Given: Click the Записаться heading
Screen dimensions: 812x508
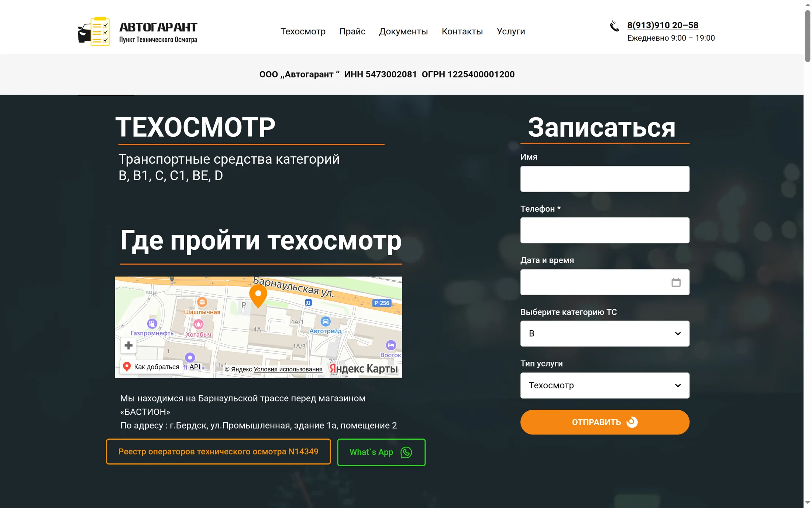Looking at the screenshot, I should pyautogui.click(x=601, y=127).
